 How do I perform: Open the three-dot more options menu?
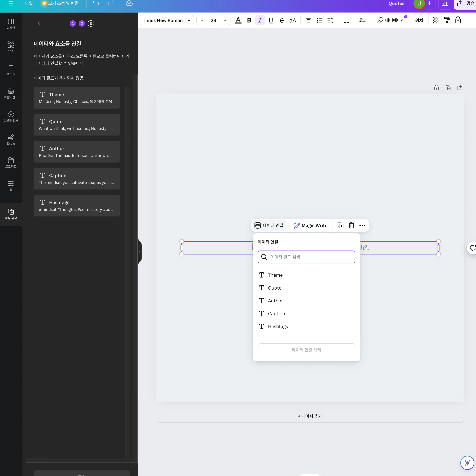(x=362, y=225)
